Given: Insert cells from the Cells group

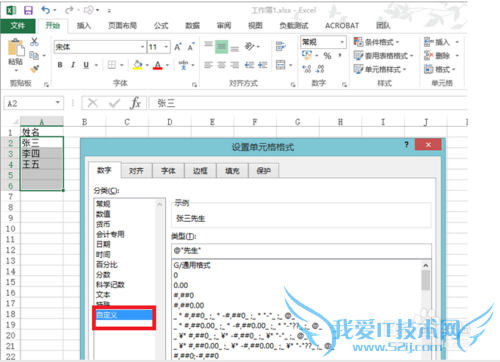Looking at the screenshot, I should [x=437, y=42].
